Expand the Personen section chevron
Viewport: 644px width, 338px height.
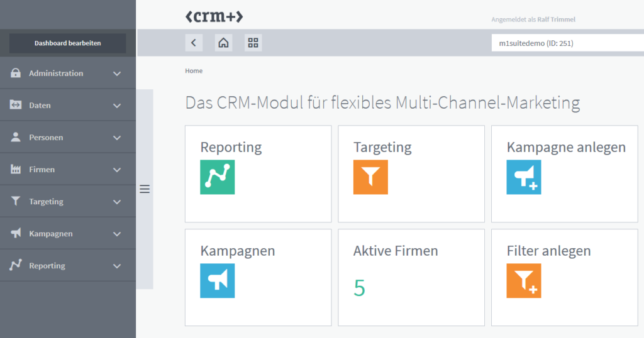[x=117, y=138]
